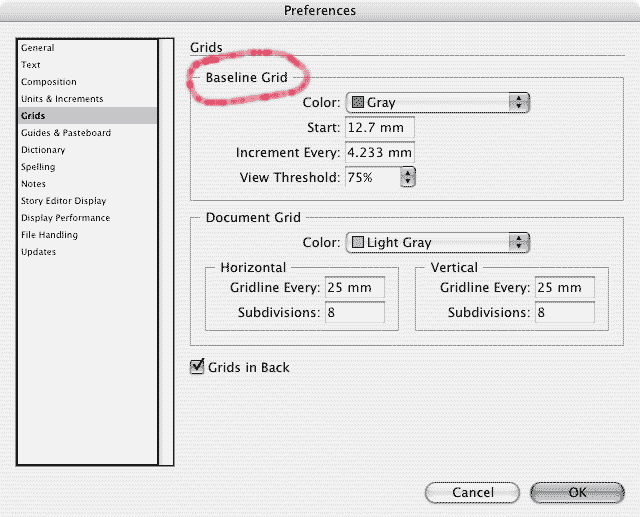Click the Increment Every field
640x517 pixels.
[380, 152]
